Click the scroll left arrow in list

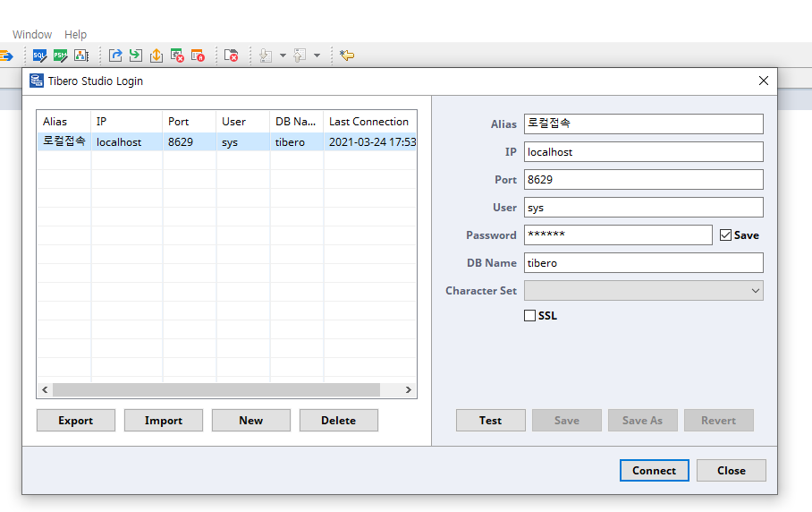pyautogui.click(x=45, y=389)
